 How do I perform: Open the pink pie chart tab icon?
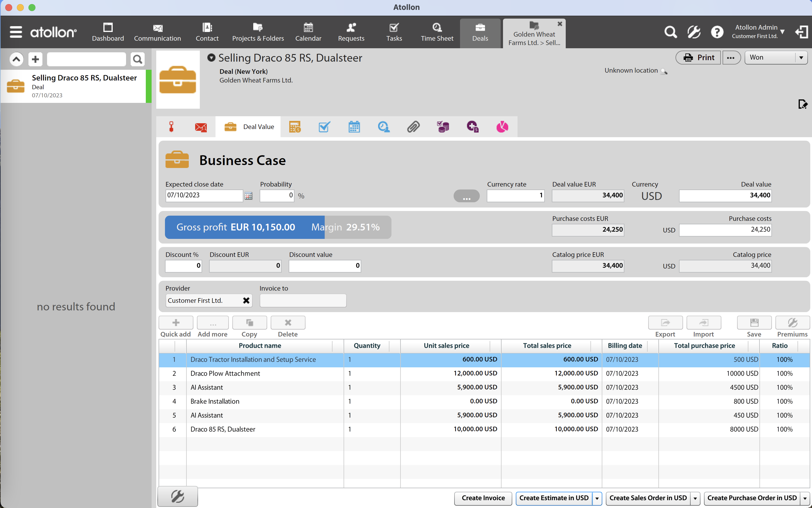(x=502, y=127)
